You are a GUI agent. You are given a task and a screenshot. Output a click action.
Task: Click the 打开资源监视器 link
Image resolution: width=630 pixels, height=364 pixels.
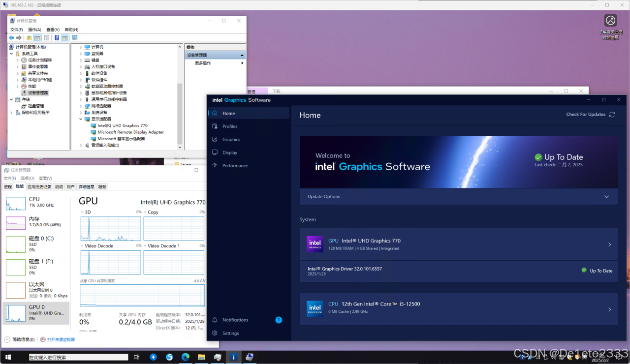click(61, 339)
